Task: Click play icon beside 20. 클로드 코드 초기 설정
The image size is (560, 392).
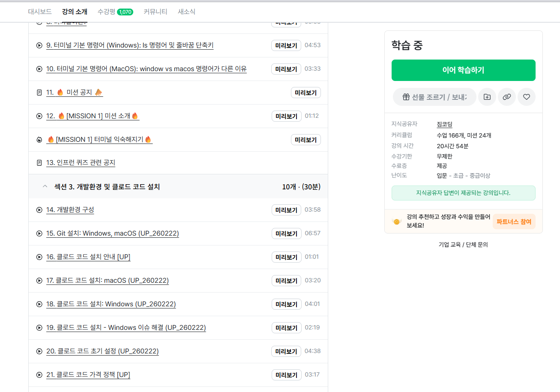Action: click(39, 351)
